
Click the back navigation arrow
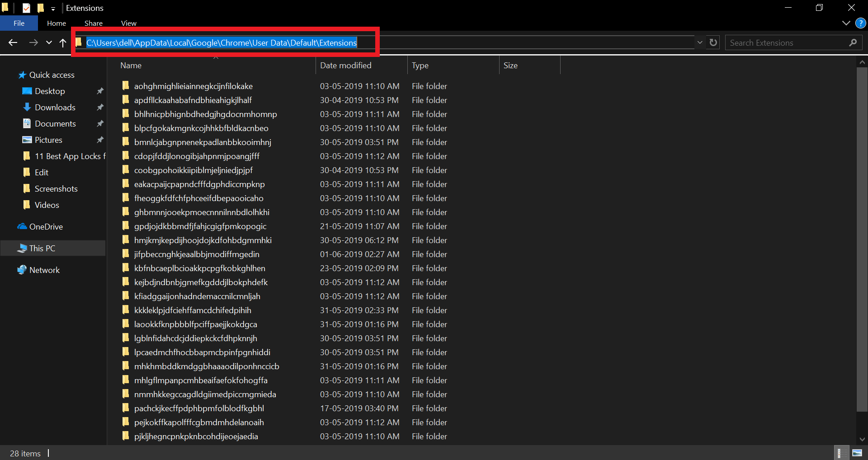pyautogui.click(x=13, y=42)
